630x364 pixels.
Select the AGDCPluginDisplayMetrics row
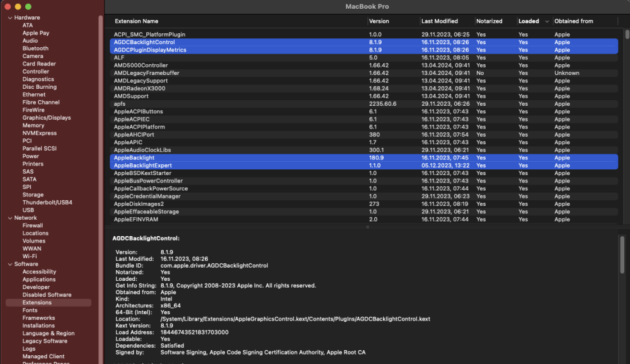364,50
